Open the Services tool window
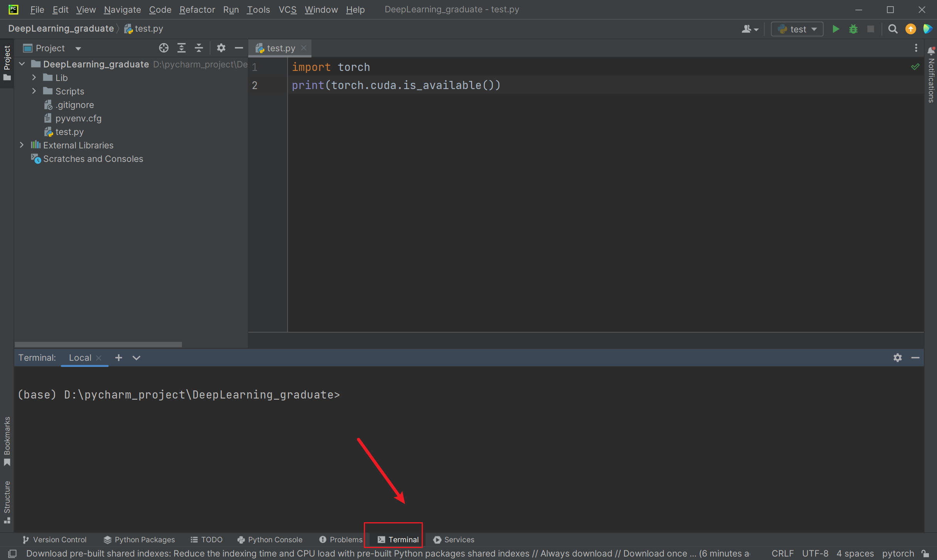Screen dimensions: 937x560 [x=454, y=540]
